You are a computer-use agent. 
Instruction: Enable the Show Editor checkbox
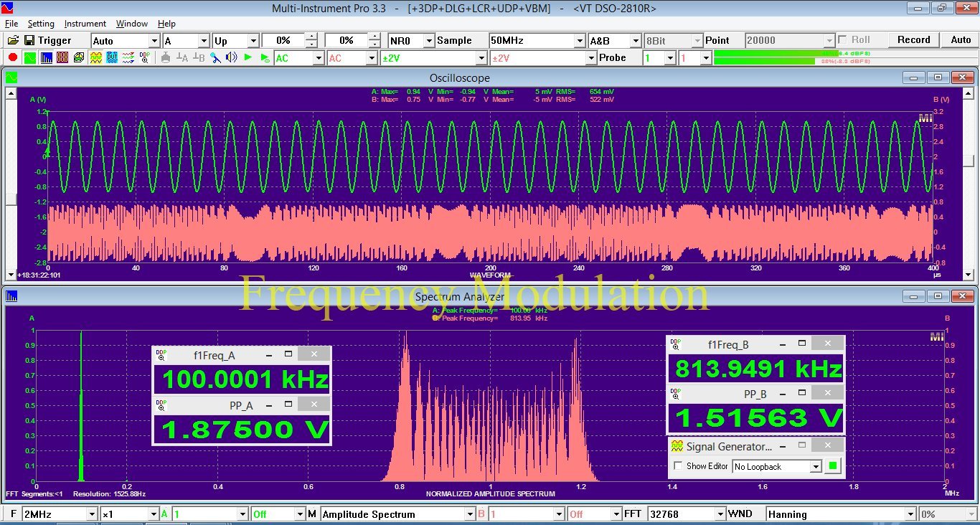(679, 466)
